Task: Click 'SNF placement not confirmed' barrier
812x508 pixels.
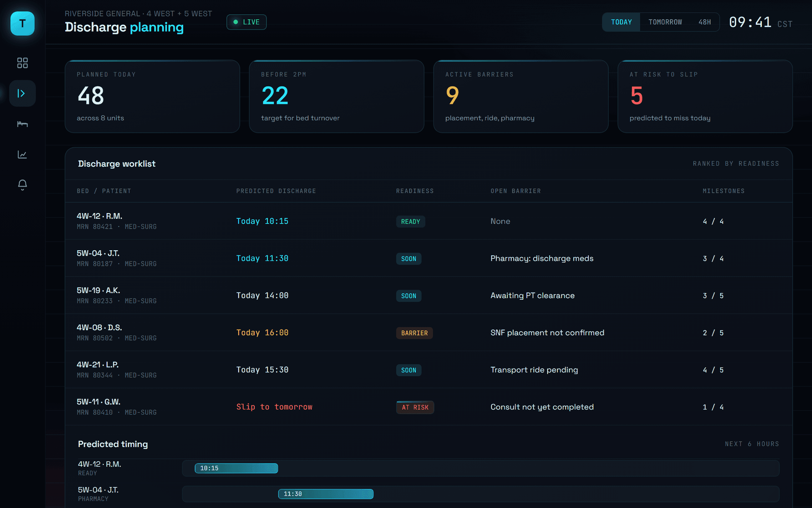Action: click(547, 333)
